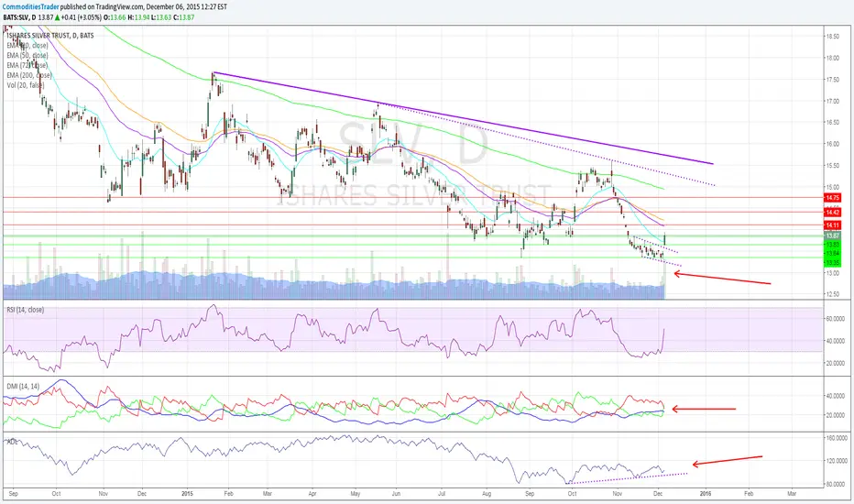The height and width of the screenshot is (504, 854).
Task: Click the L:13.63 low value
Action: pyautogui.click(x=162, y=17)
